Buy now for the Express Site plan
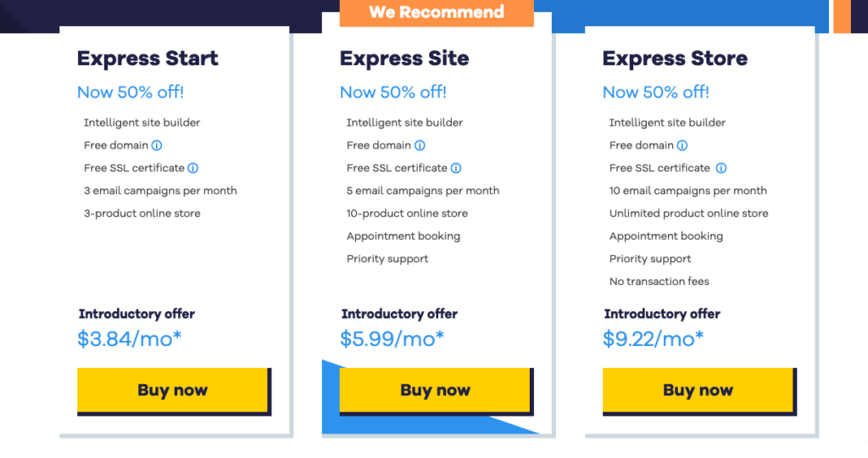Image resolution: width=868 pixels, height=458 pixels. click(x=437, y=391)
